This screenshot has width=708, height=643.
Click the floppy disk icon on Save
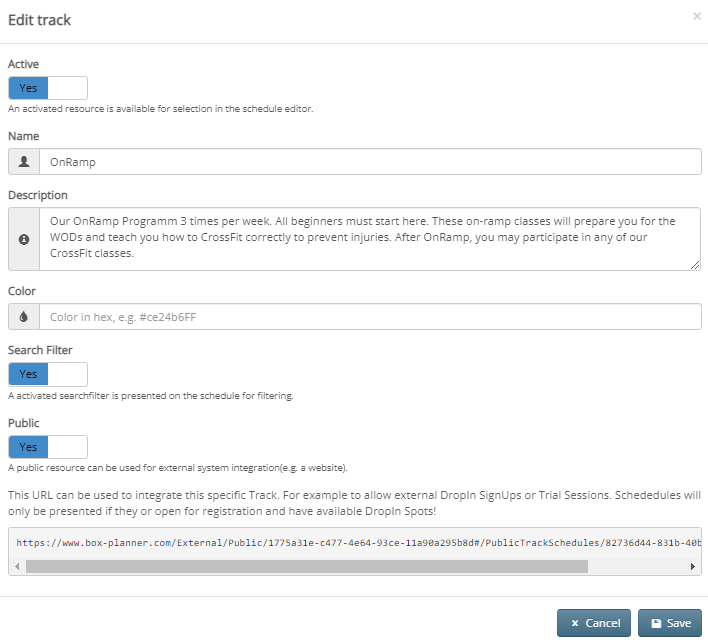pos(656,623)
